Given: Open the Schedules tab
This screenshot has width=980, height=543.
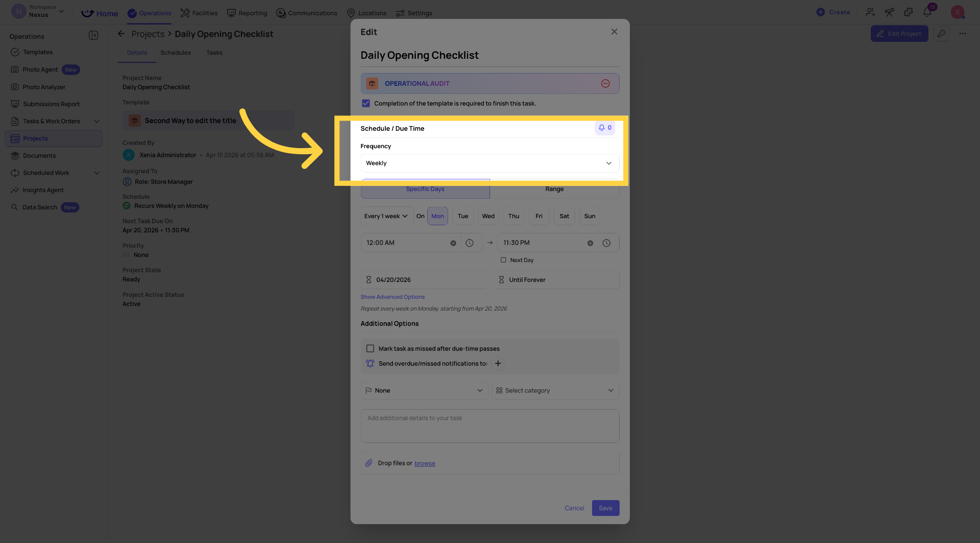Looking at the screenshot, I should (x=176, y=53).
